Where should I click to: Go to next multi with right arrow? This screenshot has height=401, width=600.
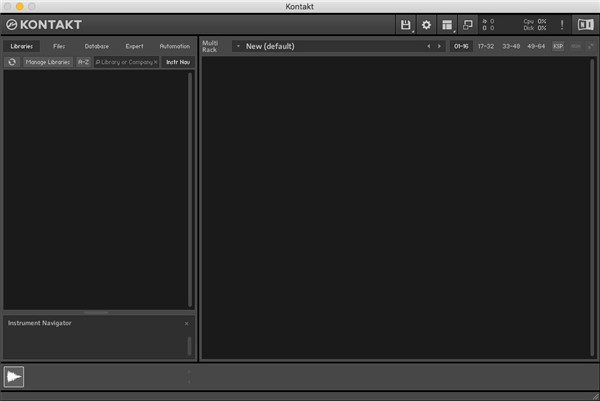439,46
